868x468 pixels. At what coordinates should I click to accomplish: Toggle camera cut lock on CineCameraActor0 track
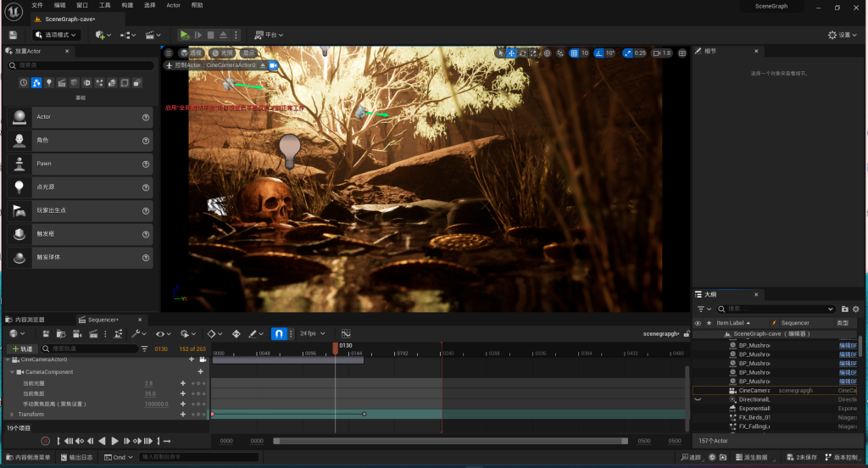coord(203,359)
